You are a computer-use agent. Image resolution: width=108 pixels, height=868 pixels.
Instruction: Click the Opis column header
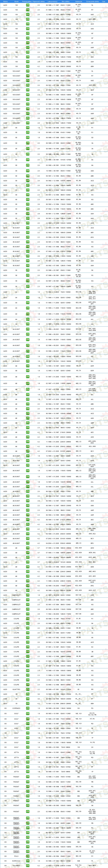click(x=103, y=1)
